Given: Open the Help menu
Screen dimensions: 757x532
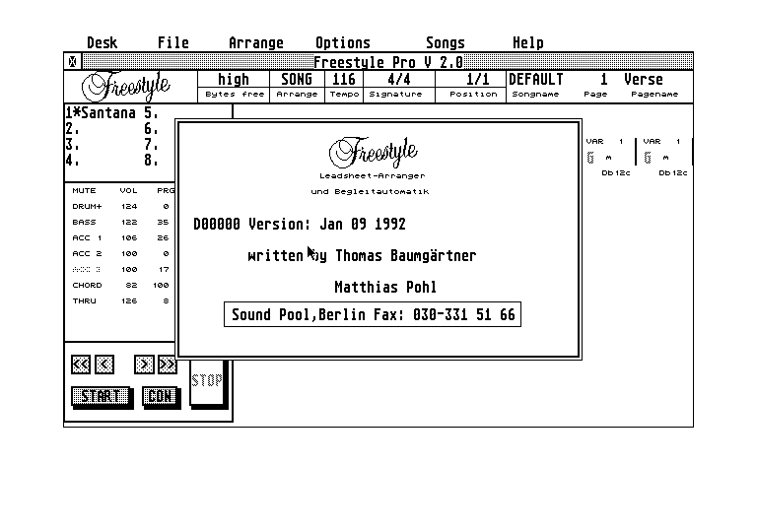Looking at the screenshot, I should pyautogui.click(x=527, y=43).
